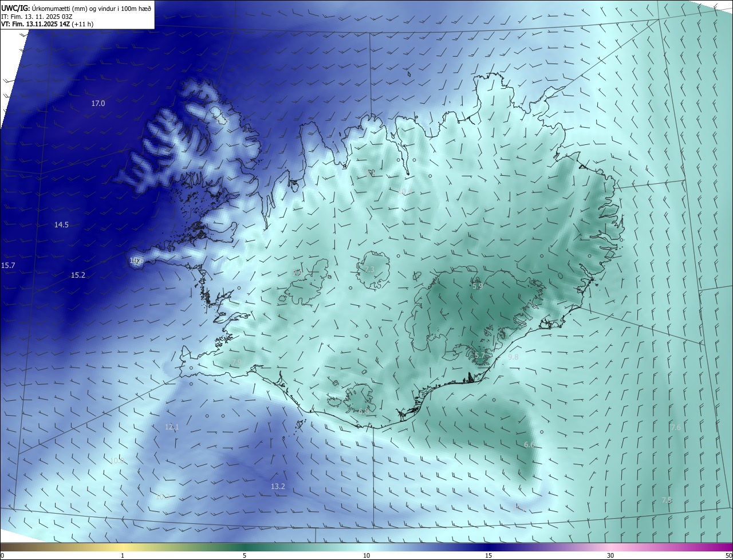Click the legend tick label 5
The image size is (733, 560).
point(245,555)
